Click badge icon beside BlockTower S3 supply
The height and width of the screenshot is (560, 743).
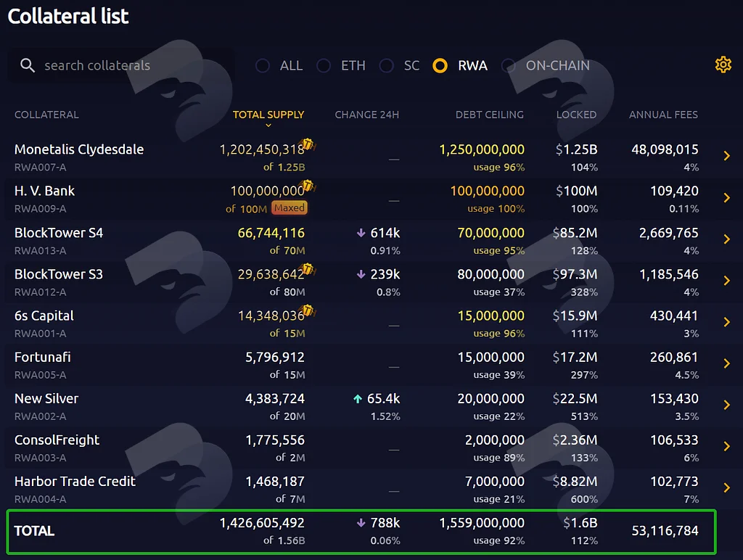[308, 268]
